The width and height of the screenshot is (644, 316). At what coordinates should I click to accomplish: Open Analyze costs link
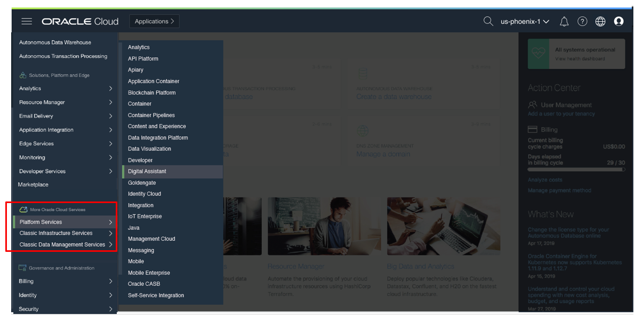pyautogui.click(x=545, y=180)
